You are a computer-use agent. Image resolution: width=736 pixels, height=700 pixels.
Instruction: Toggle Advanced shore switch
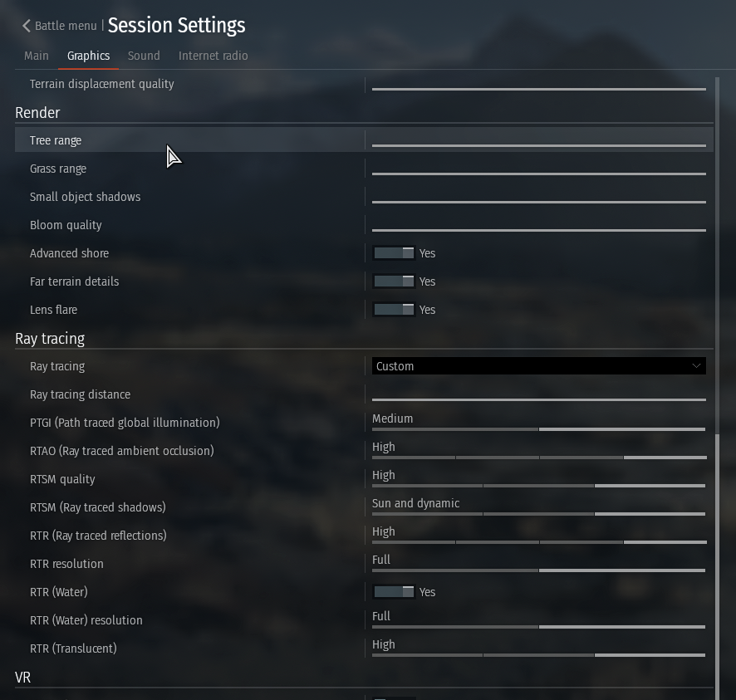[394, 253]
